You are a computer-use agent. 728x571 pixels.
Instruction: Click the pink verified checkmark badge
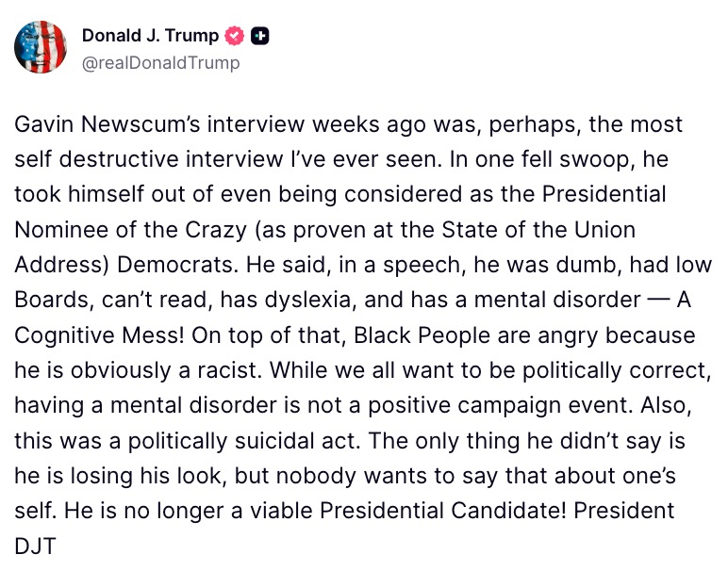[235, 36]
